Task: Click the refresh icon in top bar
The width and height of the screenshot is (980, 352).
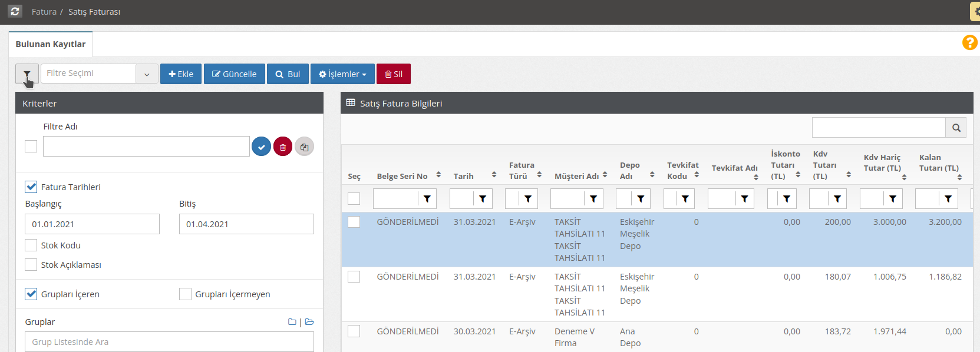Action: tap(15, 11)
